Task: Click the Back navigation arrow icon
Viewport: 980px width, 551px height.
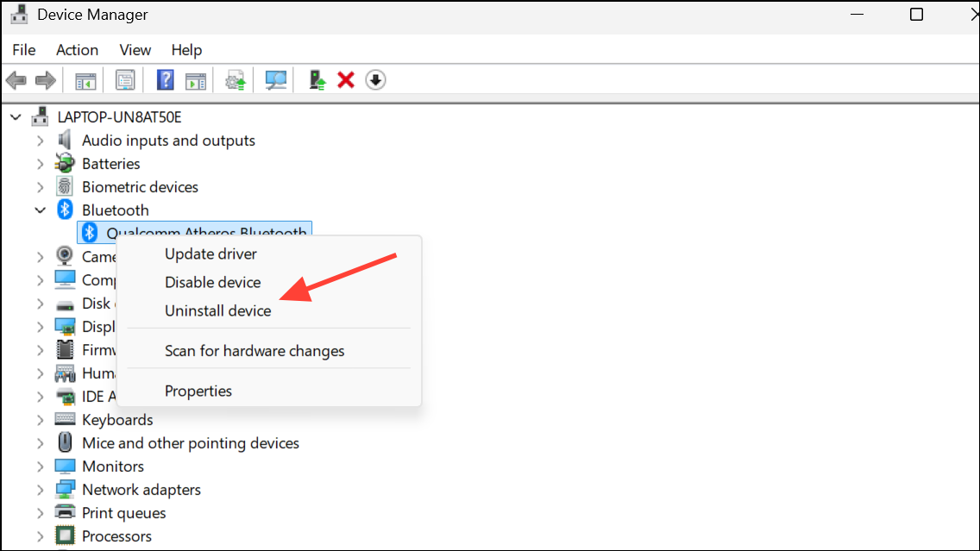Action: pyautogui.click(x=15, y=79)
